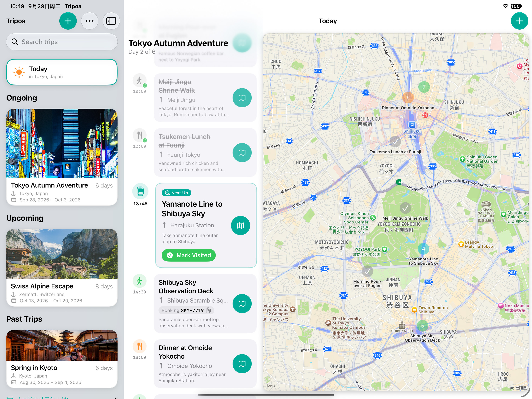Tap the Tower Records Shibuya marker
532x399 pixels.
pos(414,309)
